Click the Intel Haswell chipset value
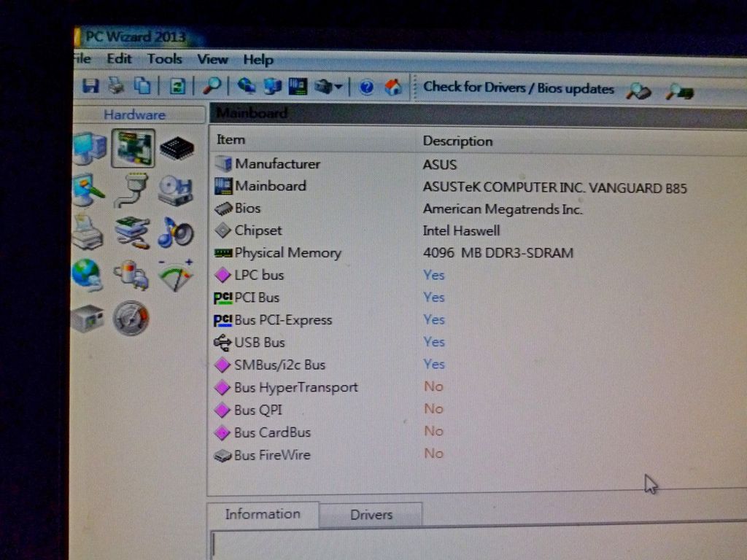Screen dimensions: 747x560 [462, 231]
